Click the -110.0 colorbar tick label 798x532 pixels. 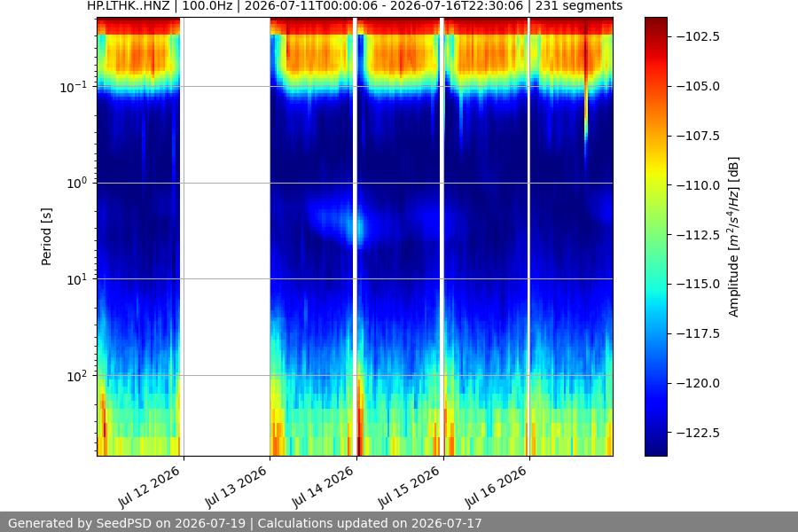tap(699, 185)
